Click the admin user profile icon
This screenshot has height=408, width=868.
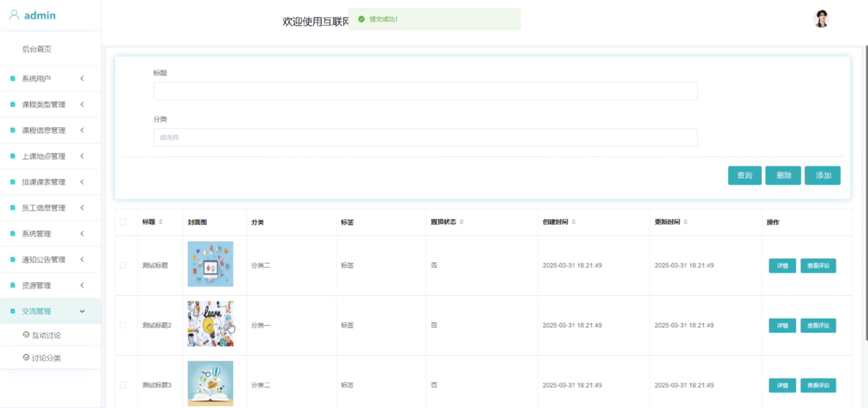[x=14, y=15]
